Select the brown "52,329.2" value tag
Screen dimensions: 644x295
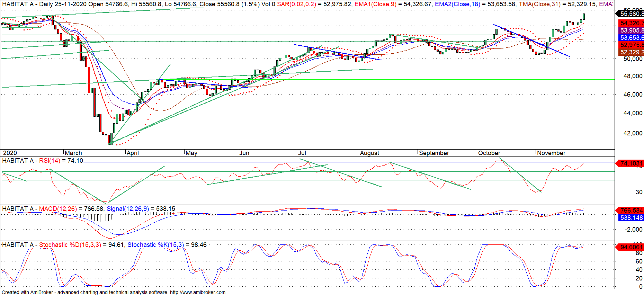click(x=631, y=52)
